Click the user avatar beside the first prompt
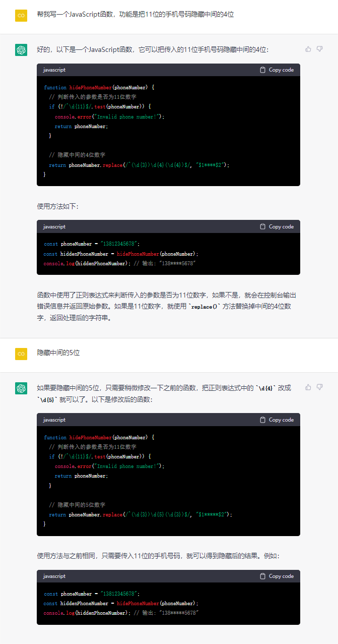338x644 pixels. click(x=21, y=16)
